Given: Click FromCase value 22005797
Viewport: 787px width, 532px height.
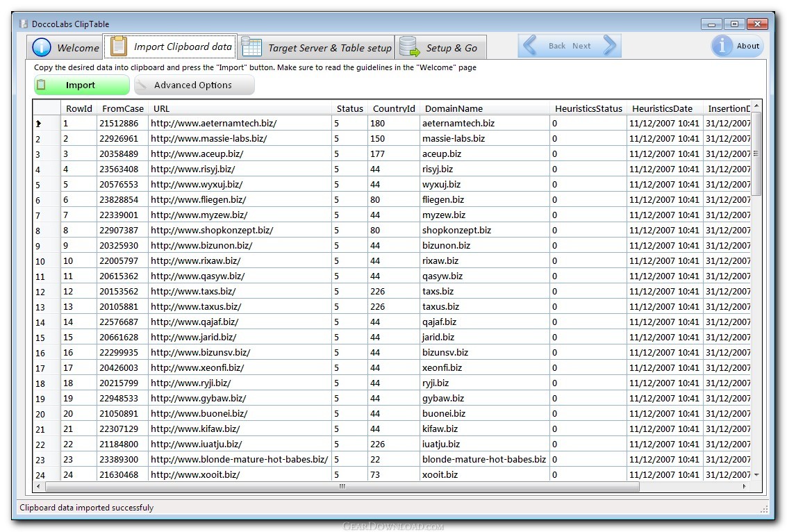Looking at the screenshot, I should (x=122, y=261).
